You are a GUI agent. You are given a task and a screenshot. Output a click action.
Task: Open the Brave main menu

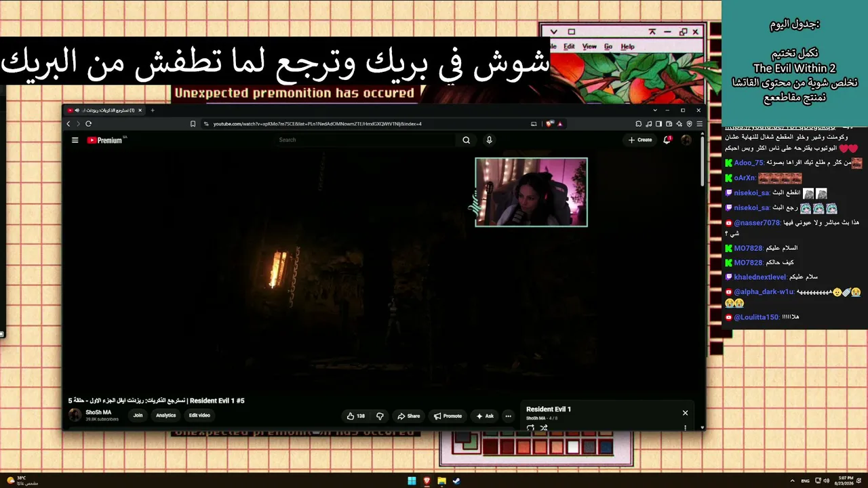pyautogui.click(x=699, y=124)
